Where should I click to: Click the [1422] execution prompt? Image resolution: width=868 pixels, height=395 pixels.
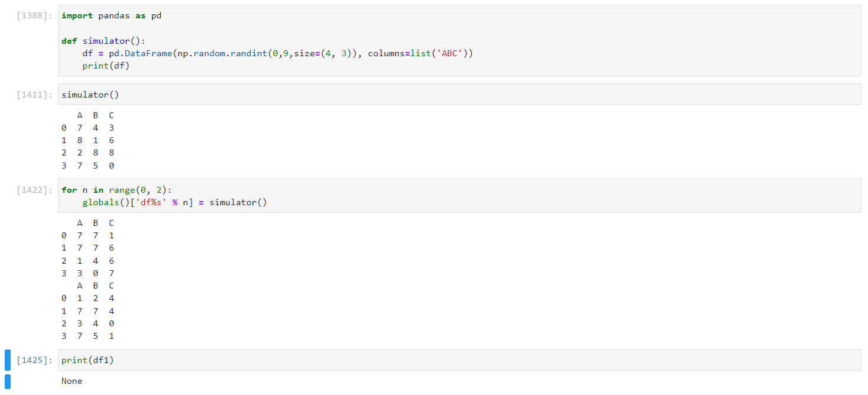pyautogui.click(x=35, y=190)
